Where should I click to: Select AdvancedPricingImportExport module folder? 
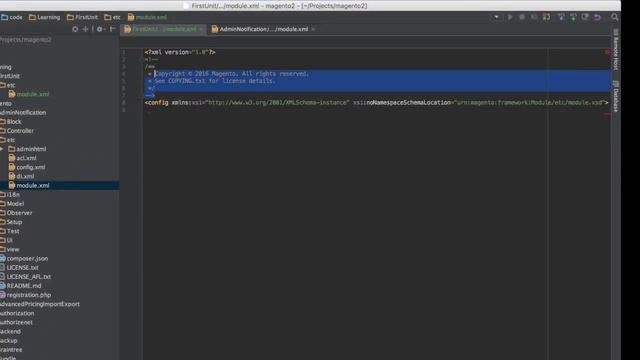tap(40, 304)
